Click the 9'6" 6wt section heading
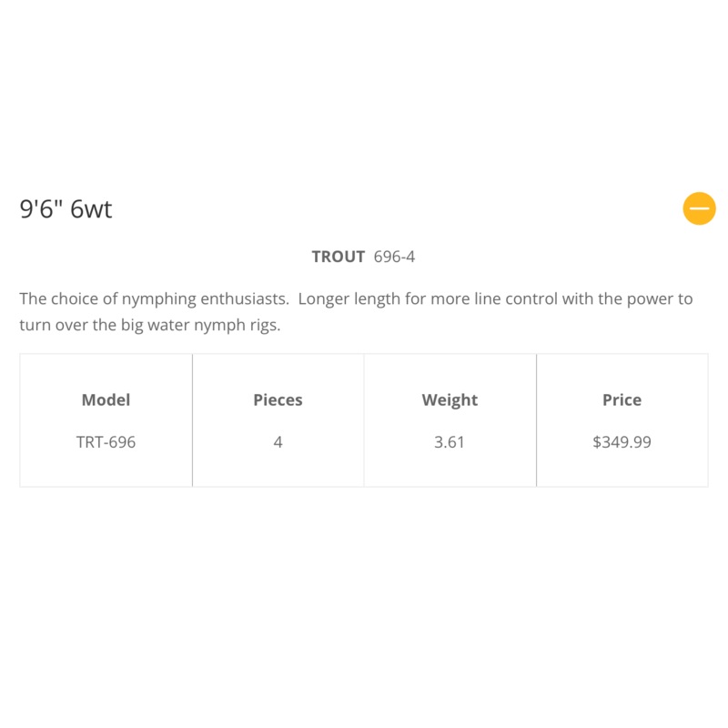This screenshot has height=728, width=728. tap(66, 209)
